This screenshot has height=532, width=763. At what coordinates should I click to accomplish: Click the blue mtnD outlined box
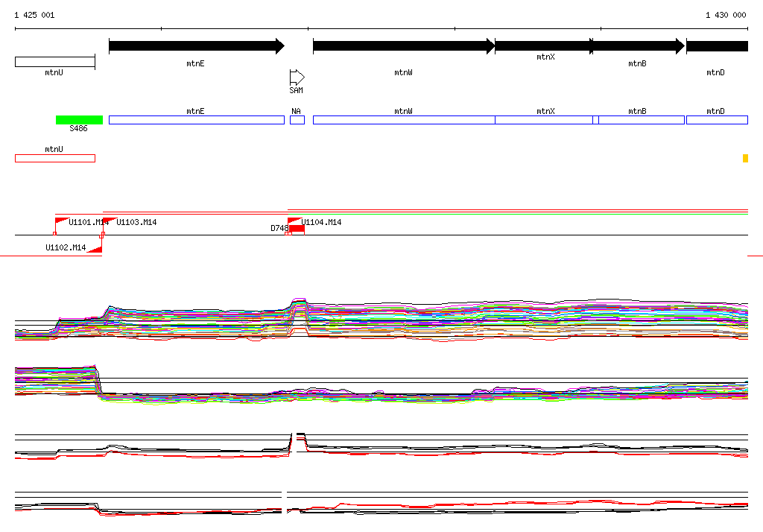coord(717,120)
